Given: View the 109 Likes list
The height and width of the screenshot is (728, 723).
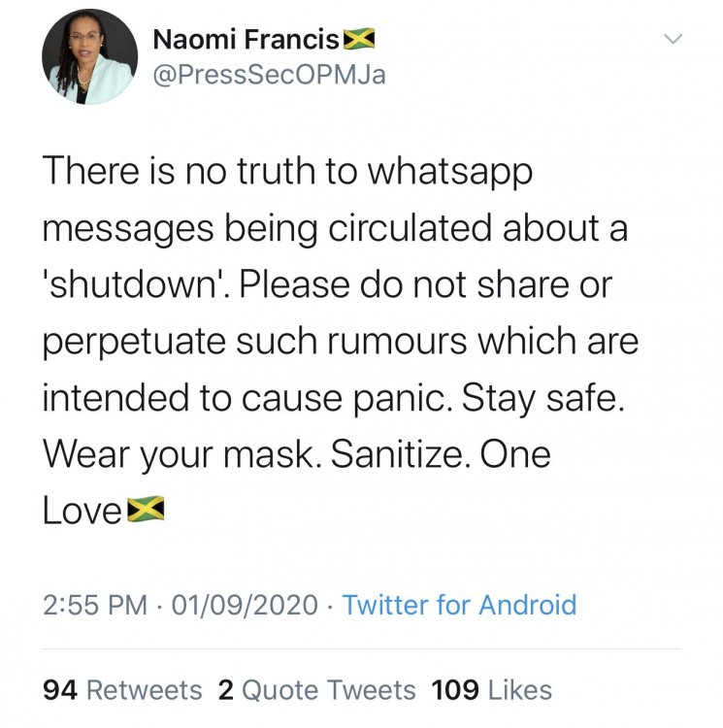Looking at the screenshot, I should (491, 690).
